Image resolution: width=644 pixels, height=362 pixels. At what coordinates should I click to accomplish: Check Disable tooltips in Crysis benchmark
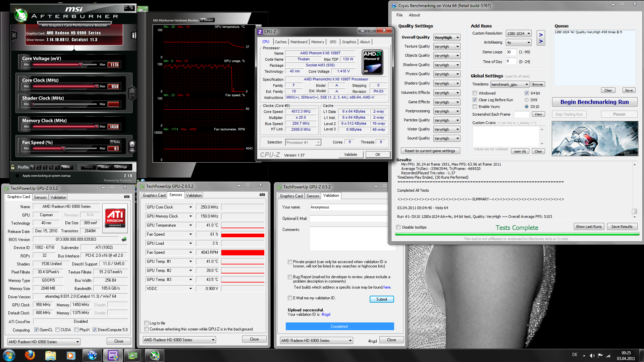(x=398, y=227)
